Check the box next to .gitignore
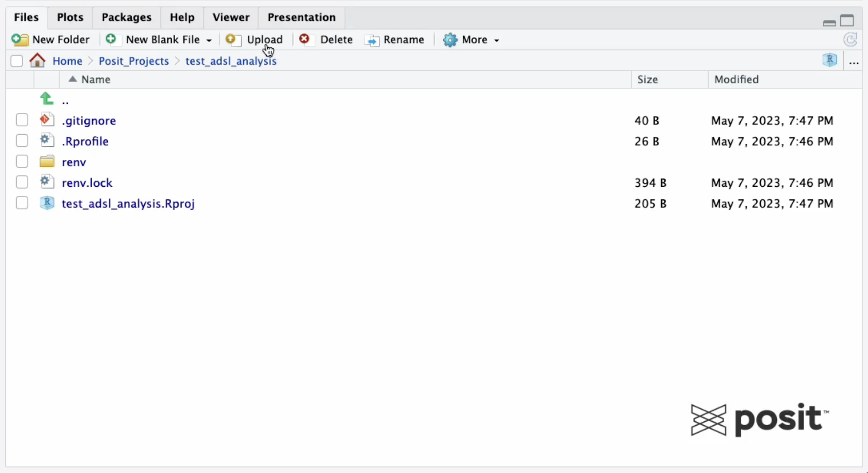 [22, 120]
